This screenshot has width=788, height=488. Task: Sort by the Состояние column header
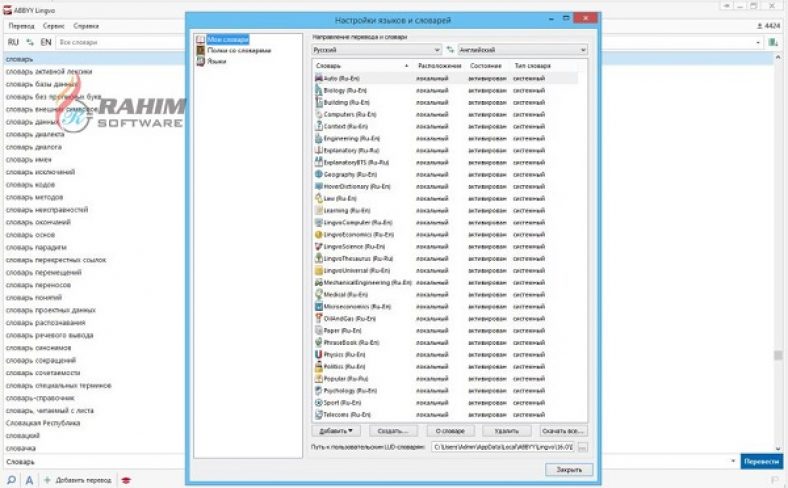click(x=485, y=66)
